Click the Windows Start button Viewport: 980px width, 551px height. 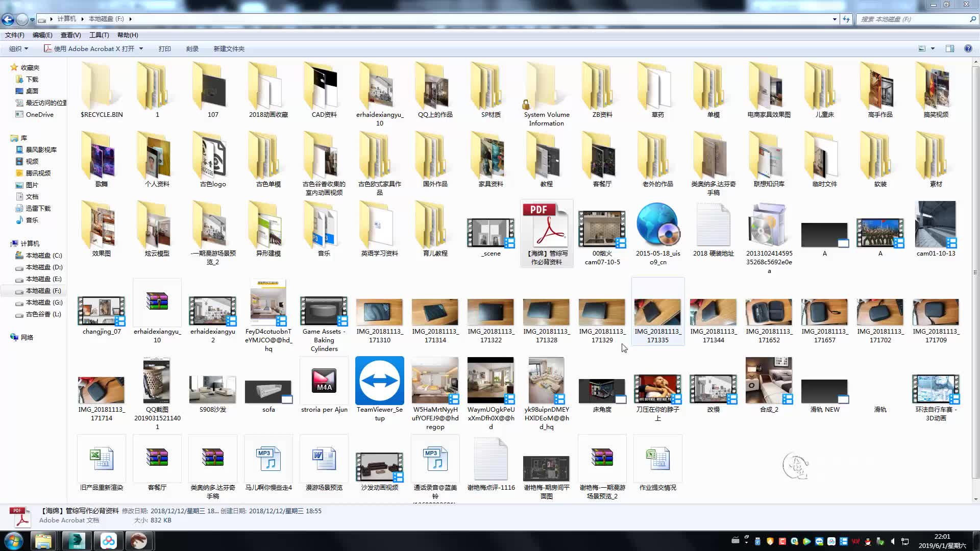(x=14, y=541)
